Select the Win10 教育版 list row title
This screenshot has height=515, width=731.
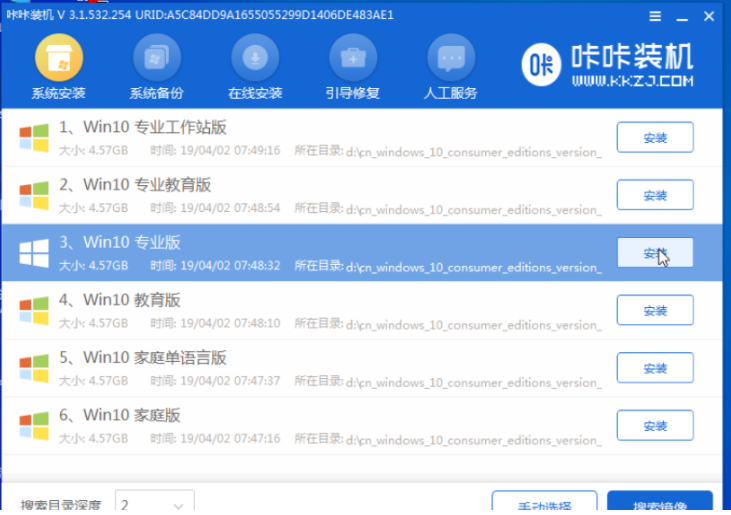coord(132,300)
